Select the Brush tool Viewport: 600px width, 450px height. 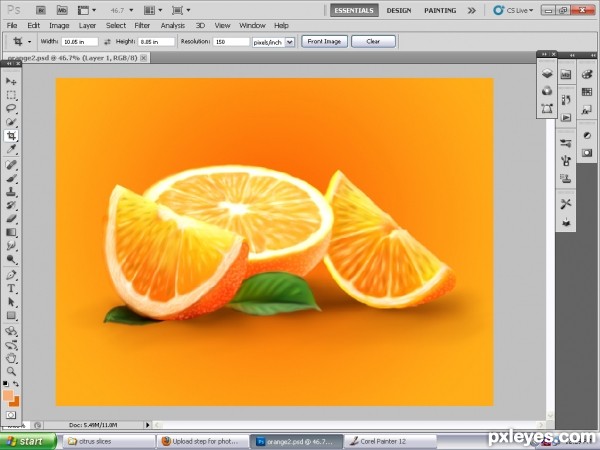point(11,178)
